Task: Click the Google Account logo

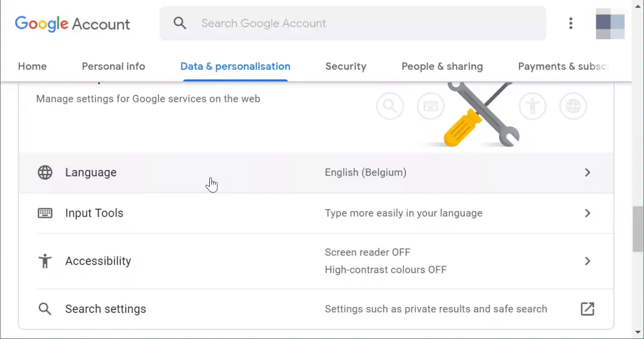Action: 72,24
